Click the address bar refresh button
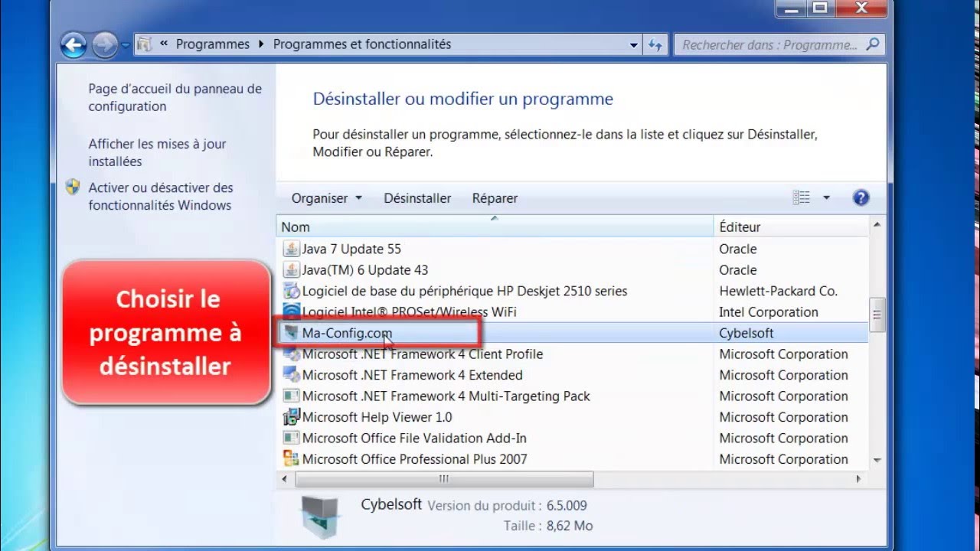The image size is (980, 551). [655, 45]
